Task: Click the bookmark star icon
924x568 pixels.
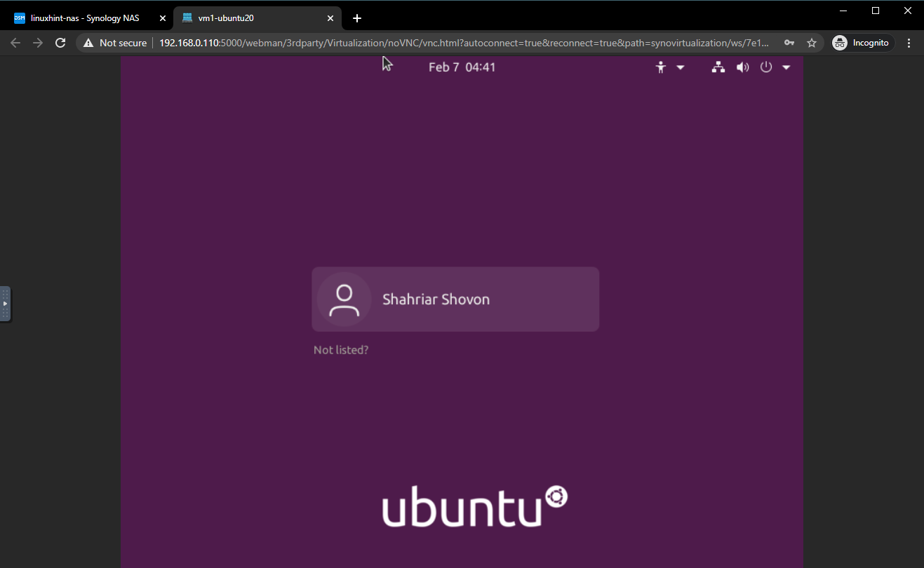Action: [812, 43]
